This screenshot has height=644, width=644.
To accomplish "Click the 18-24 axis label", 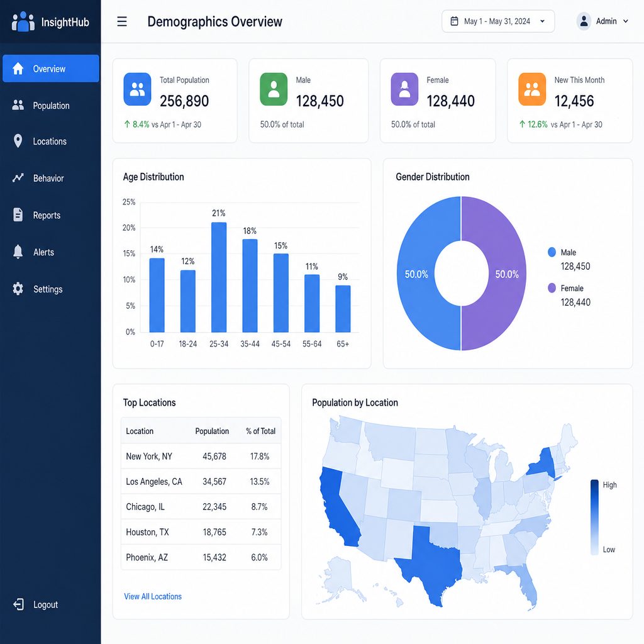I will pyautogui.click(x=187, y=344).
